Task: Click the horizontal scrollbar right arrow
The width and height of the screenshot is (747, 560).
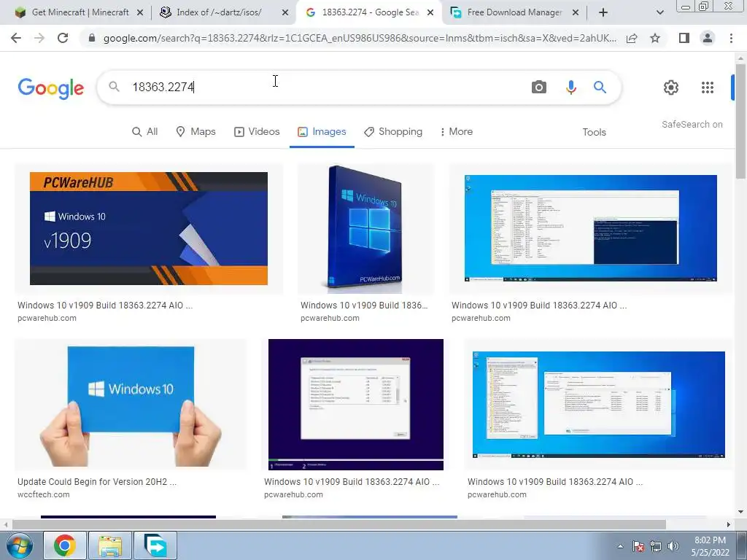Action: click(729, 524)
